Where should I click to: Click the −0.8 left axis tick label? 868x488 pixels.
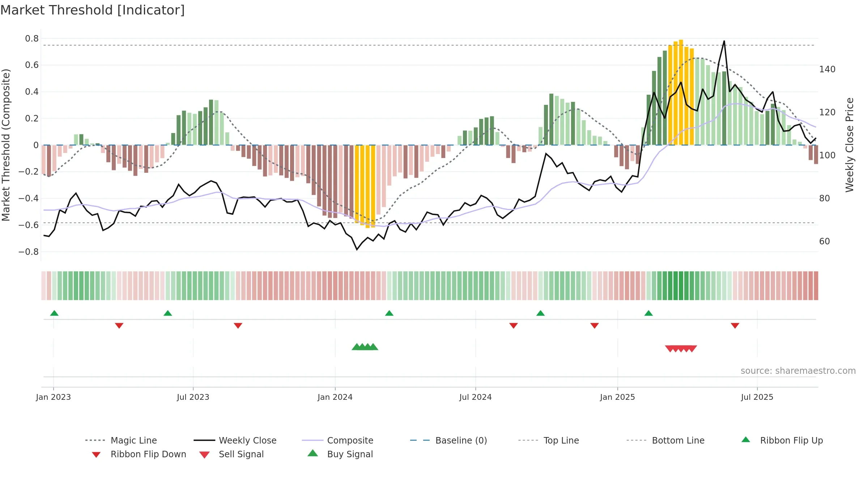(29, 252)
